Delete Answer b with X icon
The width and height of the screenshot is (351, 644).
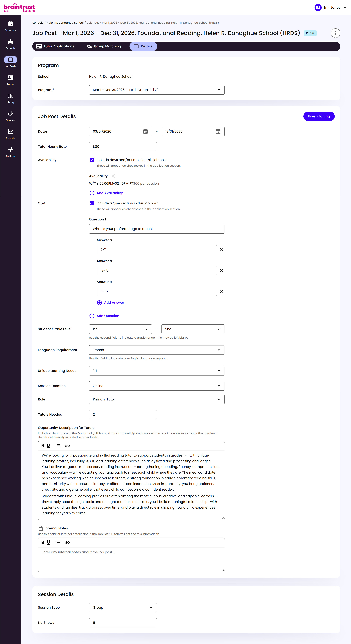coord(221,270)
